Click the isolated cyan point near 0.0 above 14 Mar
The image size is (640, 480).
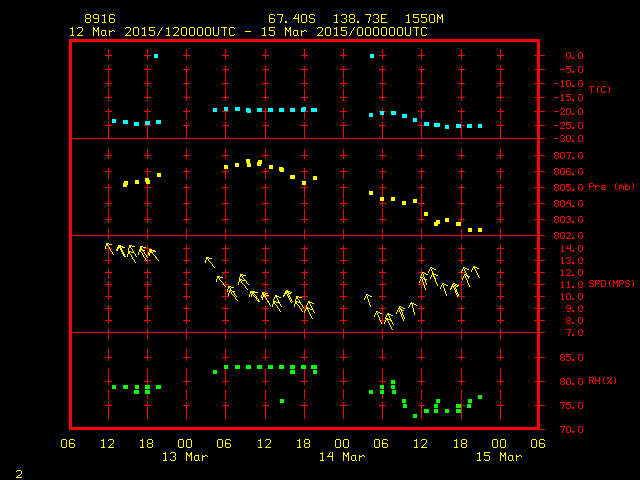pos(372,56)
